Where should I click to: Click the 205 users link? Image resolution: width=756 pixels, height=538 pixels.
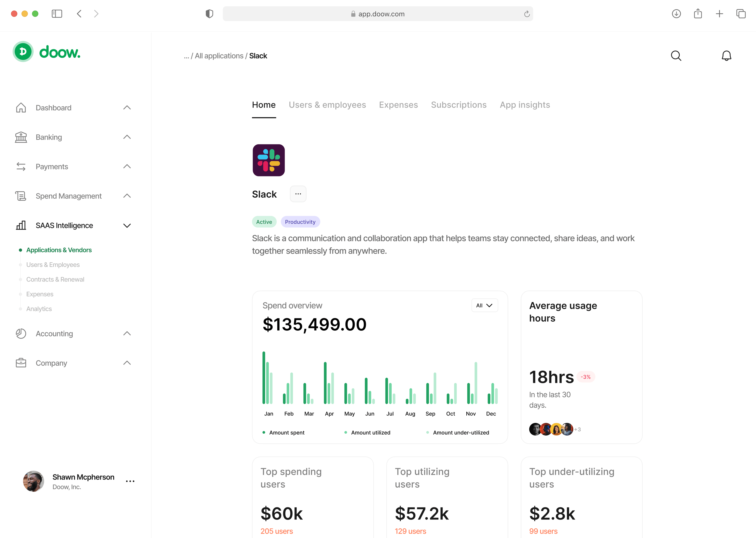(x=277, y=531)
